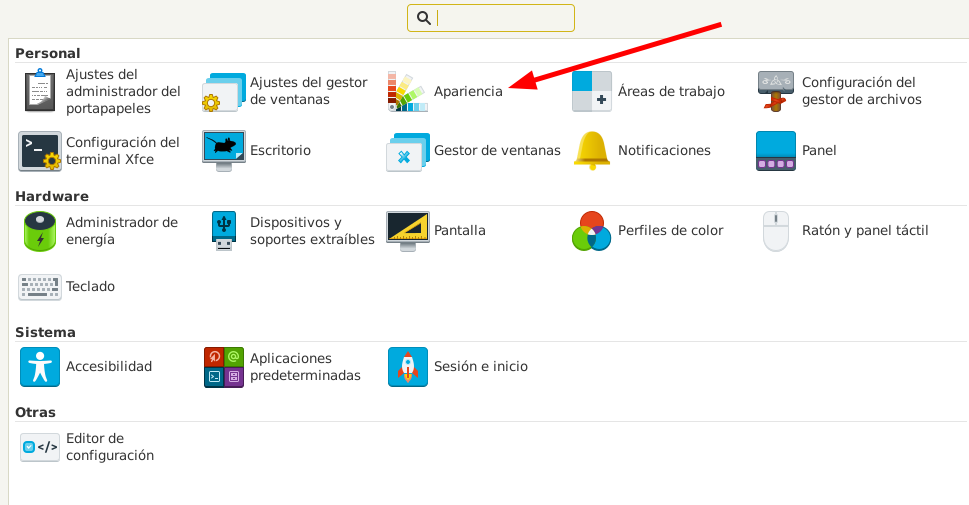Open the Panel settings icon
The image size is (969, 505).
(x=775, y=151)
